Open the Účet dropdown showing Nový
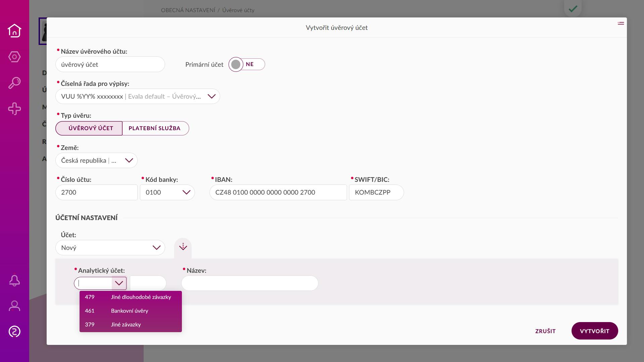Image resolution: width=644 pixels, height=362 pixels. (x=110, y=248)
